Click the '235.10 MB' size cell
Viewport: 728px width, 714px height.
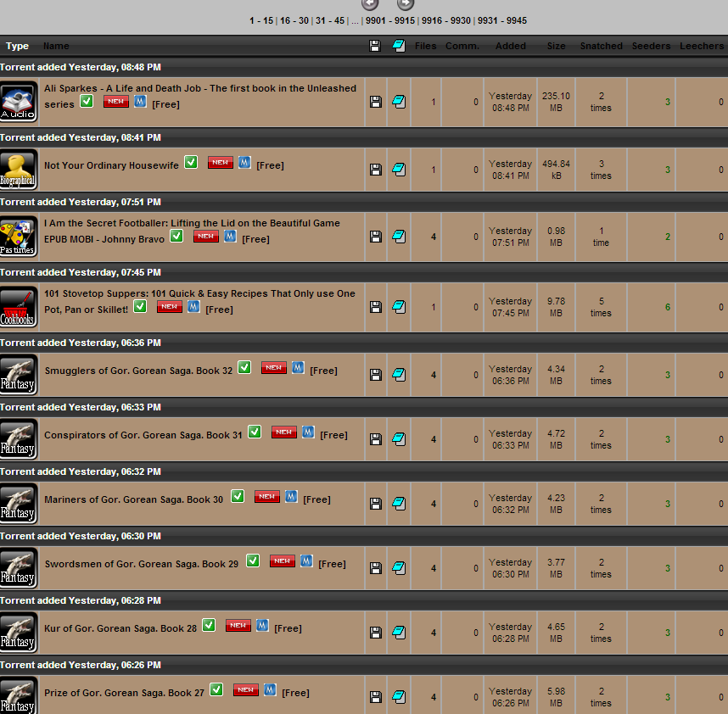pyautogui.click(x=556, y=102)
